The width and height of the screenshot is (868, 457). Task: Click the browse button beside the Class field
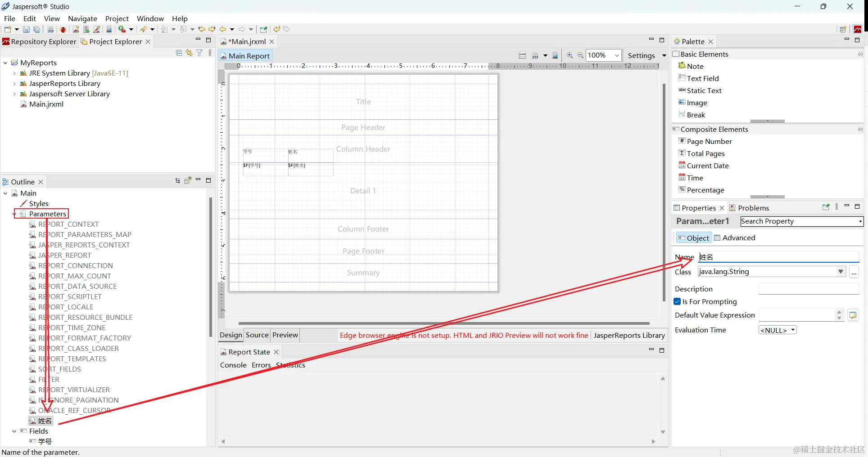coord(854,272)
